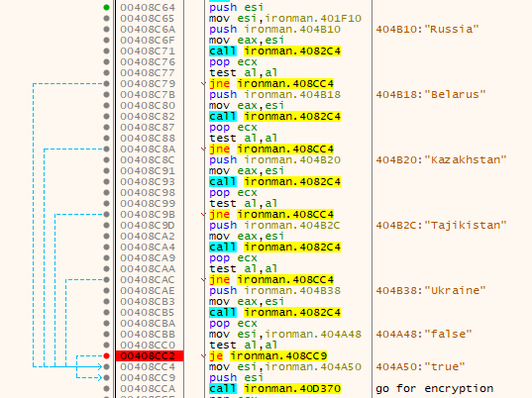Select mov esi,ironman.404A48 false line

point(285,335)
